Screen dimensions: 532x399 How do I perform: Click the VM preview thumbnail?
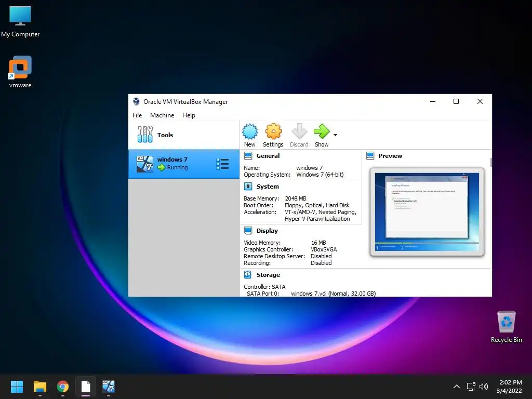point(427,212)
